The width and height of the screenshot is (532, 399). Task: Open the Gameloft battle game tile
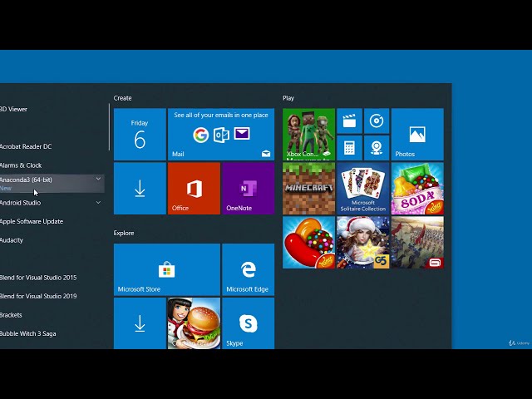coord(417,243)
